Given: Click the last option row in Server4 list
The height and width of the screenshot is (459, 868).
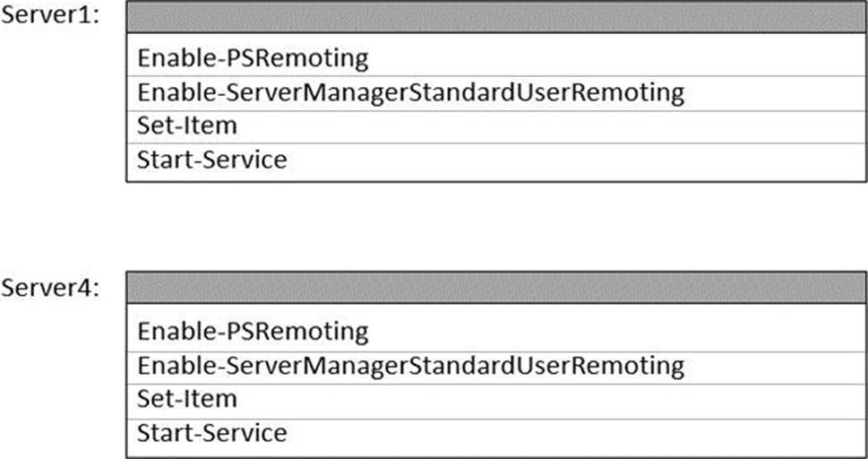Looking at the screenshot, I should point(495,434).
